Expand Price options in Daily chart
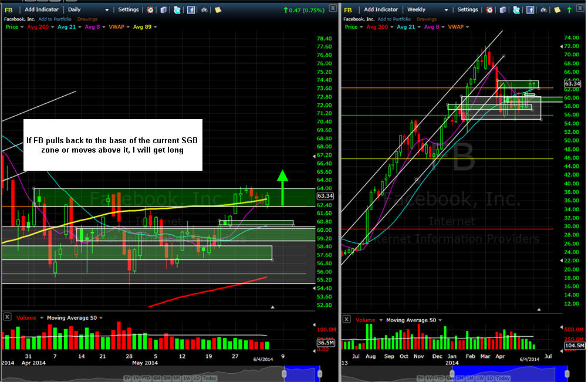Image resolution: width=588 pixels, height=382 pixels. 22,27
